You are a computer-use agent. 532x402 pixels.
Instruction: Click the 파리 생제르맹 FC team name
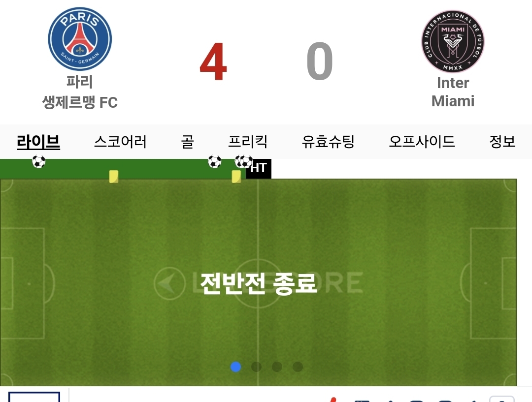point(80,92)
